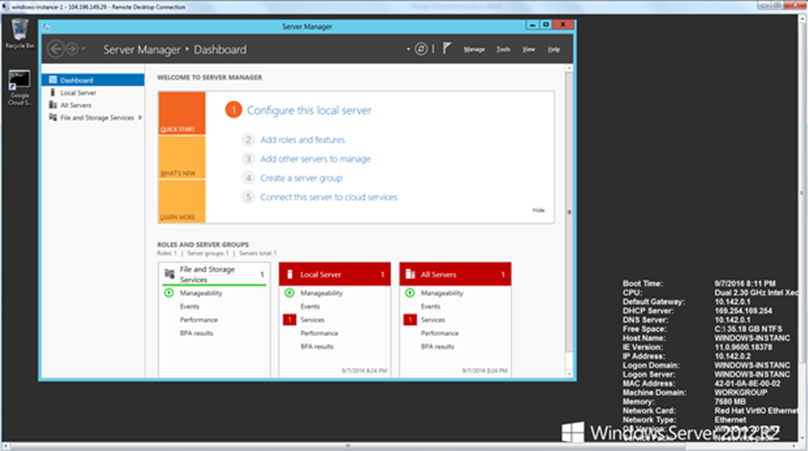
Task: Click Add roles and features link
Action: (x=302, y=140)
